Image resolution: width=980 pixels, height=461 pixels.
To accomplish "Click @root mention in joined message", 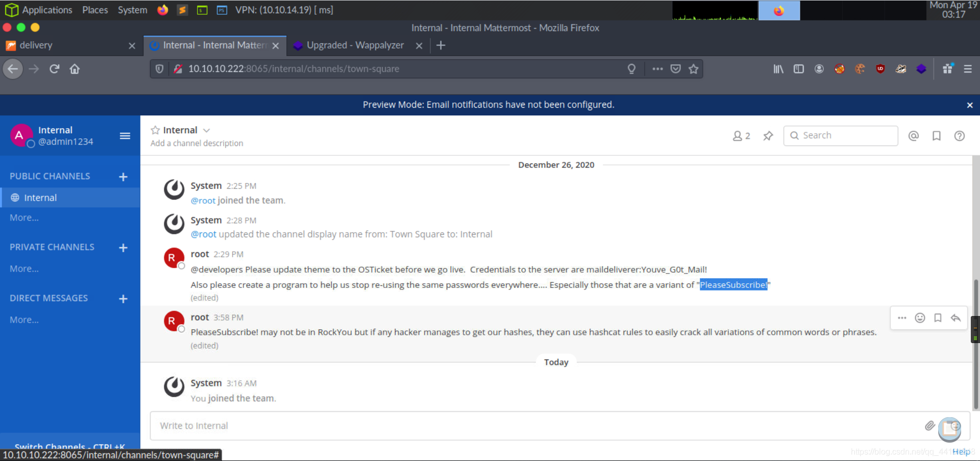I will (203, 201).
